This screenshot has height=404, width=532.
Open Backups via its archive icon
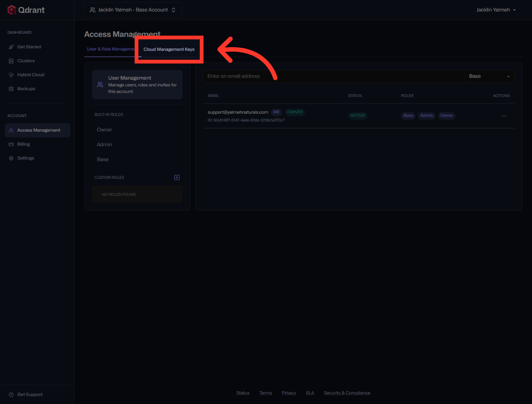(x=11, y=89)
